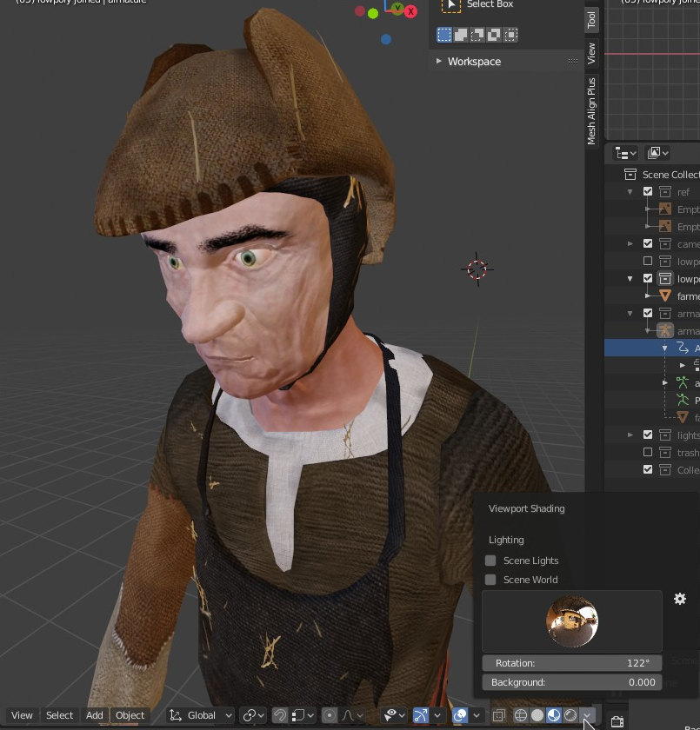Click the dark red negative-X axis gizmo dot

(x=359, y=10)
